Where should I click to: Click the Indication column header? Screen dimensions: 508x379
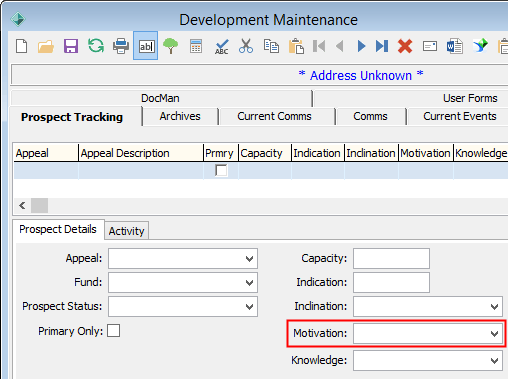[x=318, y=153]
